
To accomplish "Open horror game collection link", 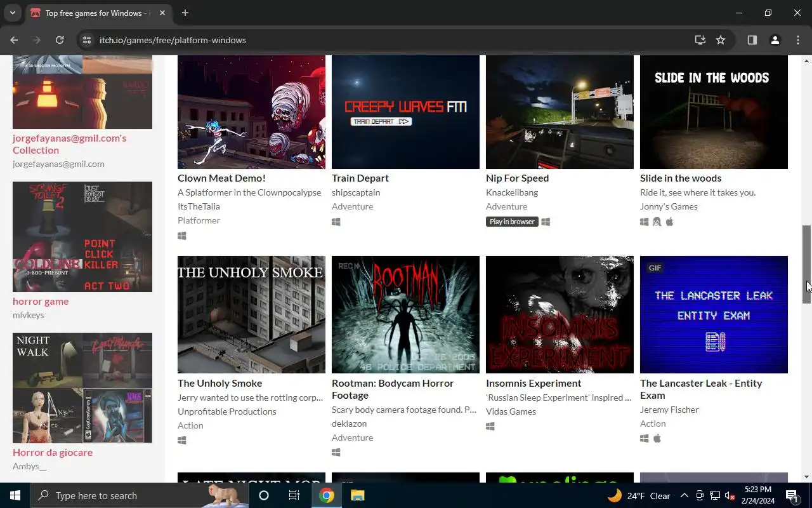I will (x=41, y=302).
